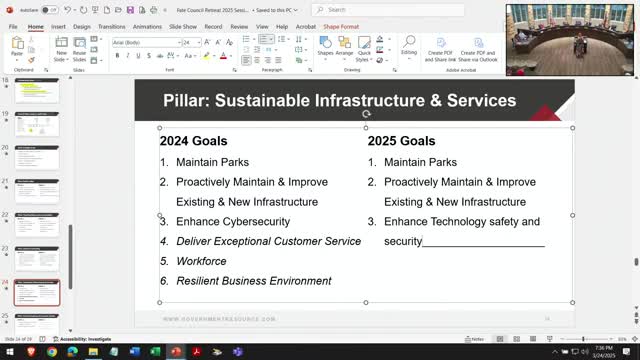Image resolution: width=640 pixels, height=360 pixels.
Task: Align text left
Action: pyautogui.click(x=246, y=60)
